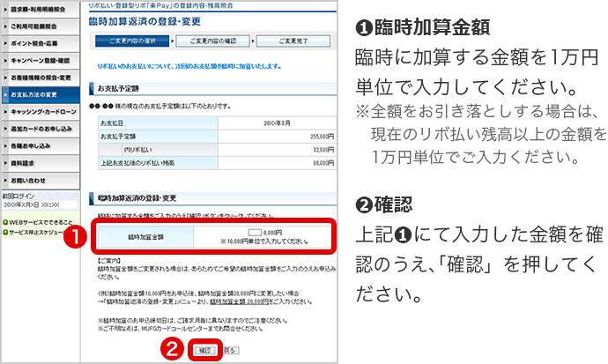608x364 pixels.
Task: Expand ポイント照会・応募 sidebar section
Action: pos(43,42)
